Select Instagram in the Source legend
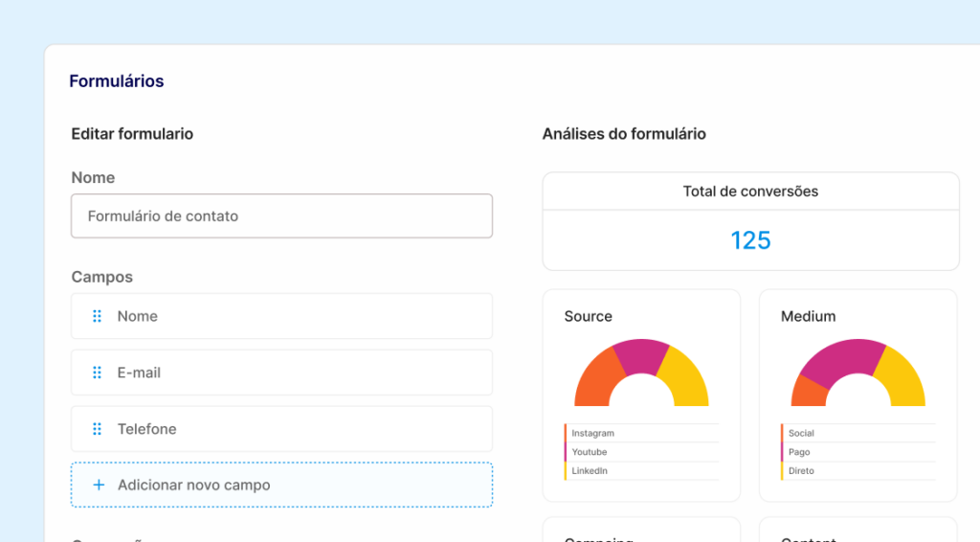The width and height of the screenshot is (980, 542). [592, 433]
